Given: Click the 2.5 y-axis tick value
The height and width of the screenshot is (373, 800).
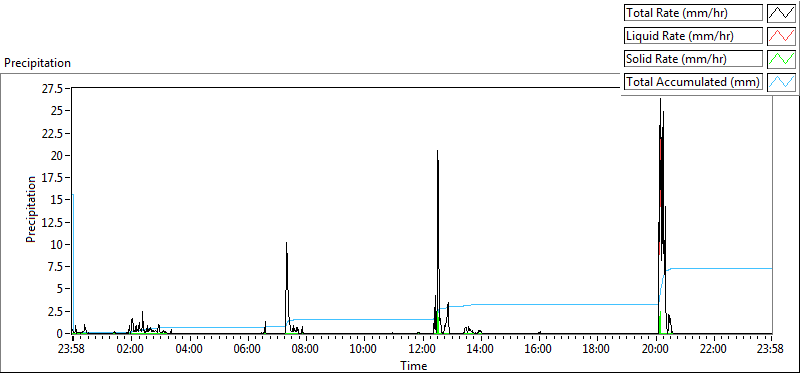Looking at the screenshot, I should [56, 311].
